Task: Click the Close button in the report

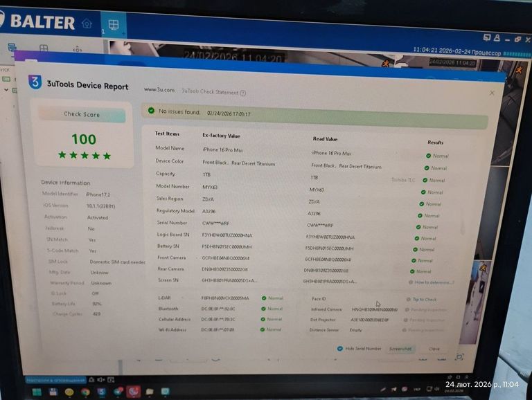Action: tap(434, 349)
